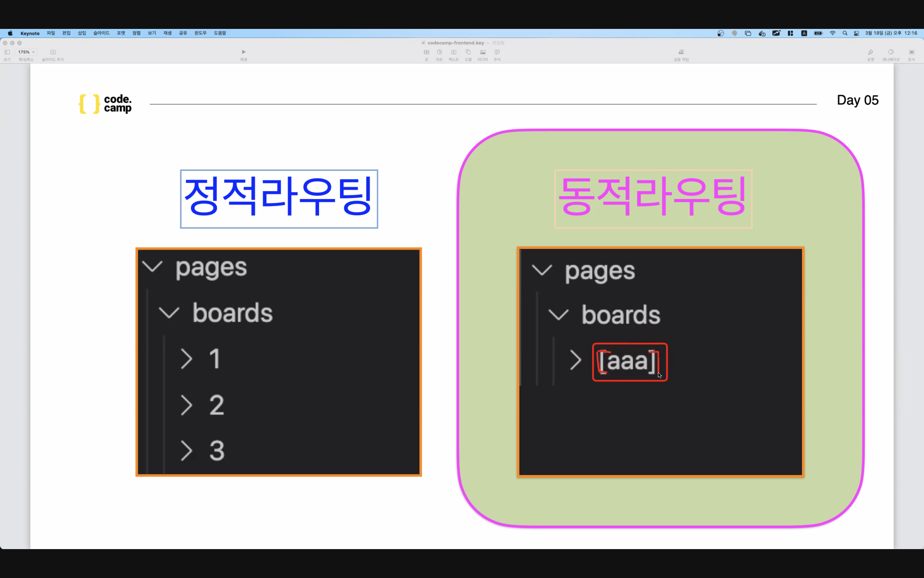Add a slide with 슬라이드 추가 button
The image size is (924, 578).
(53, 52)
